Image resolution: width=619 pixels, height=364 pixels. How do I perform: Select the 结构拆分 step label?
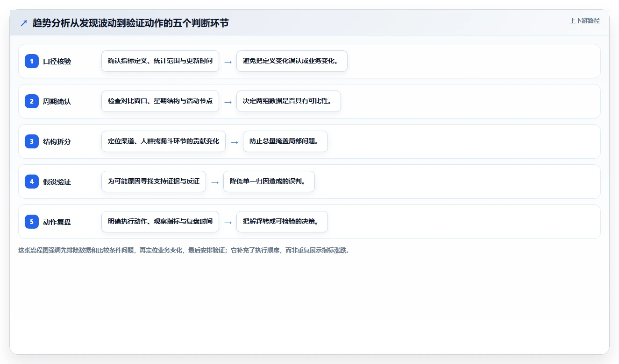click(57, 141)
